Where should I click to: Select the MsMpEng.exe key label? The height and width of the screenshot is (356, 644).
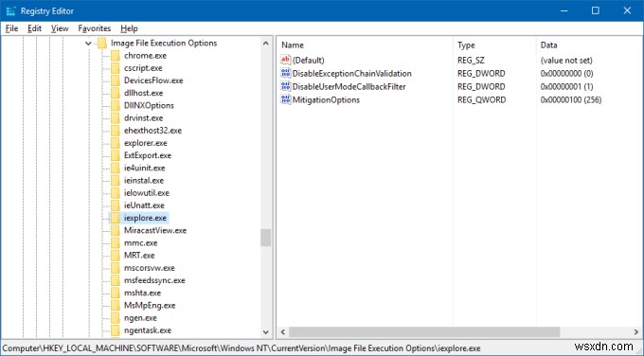coord(150,306)
